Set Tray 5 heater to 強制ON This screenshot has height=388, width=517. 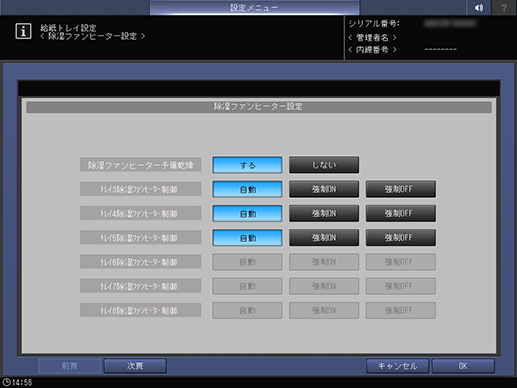324,238
